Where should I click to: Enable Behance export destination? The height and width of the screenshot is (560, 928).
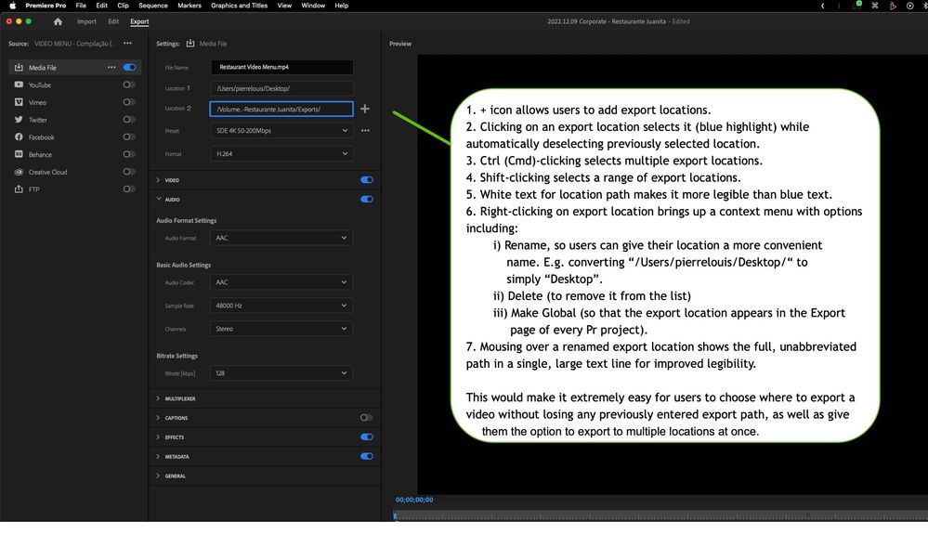pos(129,154)
